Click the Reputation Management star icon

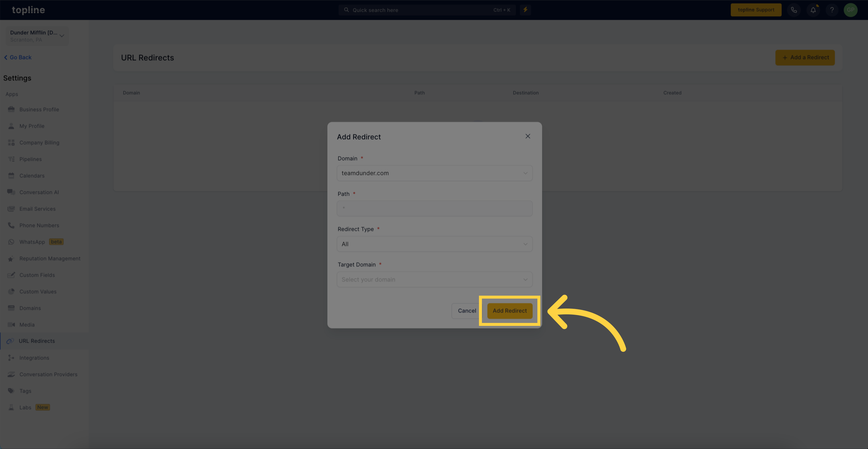coord(11,258)
